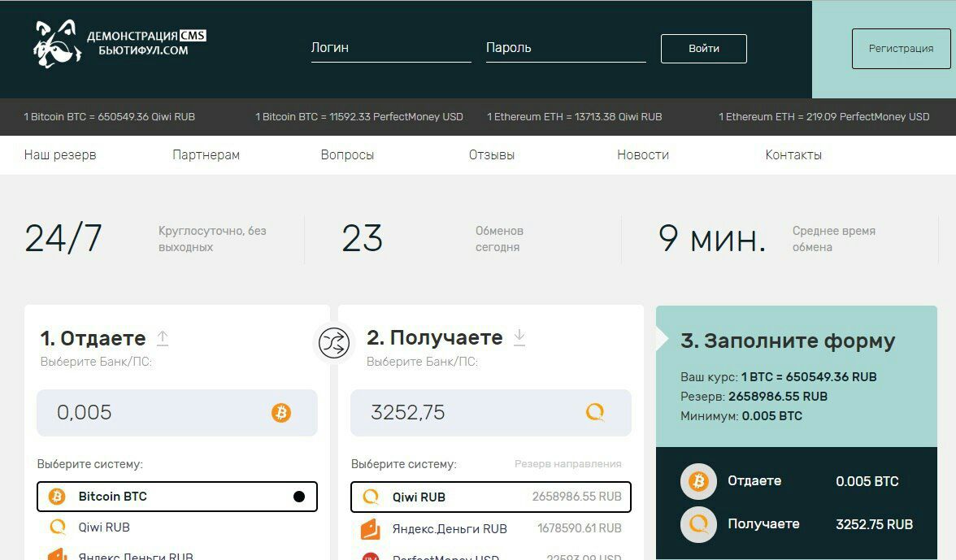Click the Bitcoin icon in the 0,005 field

point(281,413)
